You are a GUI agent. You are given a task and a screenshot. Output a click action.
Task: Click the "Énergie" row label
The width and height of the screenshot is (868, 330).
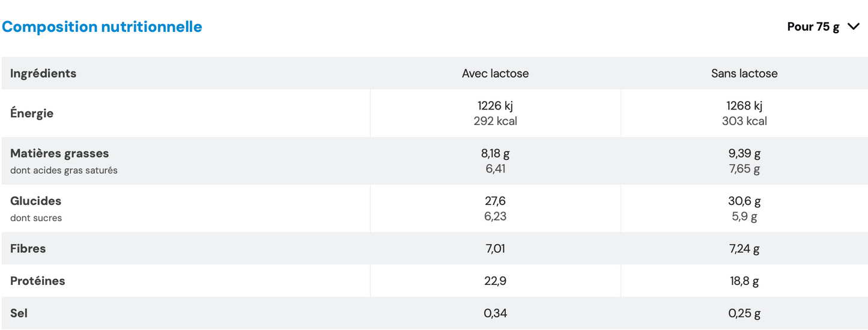coord(32,113)
